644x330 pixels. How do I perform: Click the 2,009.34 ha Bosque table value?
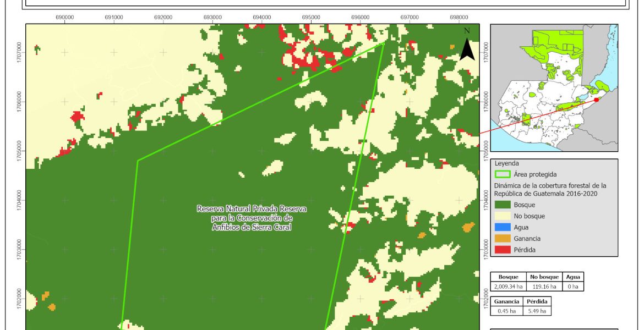(509, 287)
